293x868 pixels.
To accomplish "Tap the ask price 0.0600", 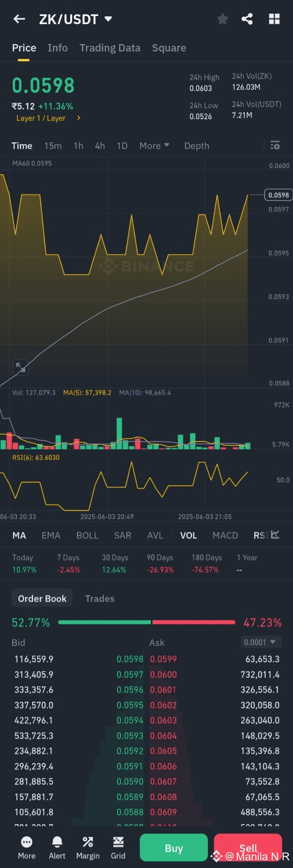I will coord(163,674).
